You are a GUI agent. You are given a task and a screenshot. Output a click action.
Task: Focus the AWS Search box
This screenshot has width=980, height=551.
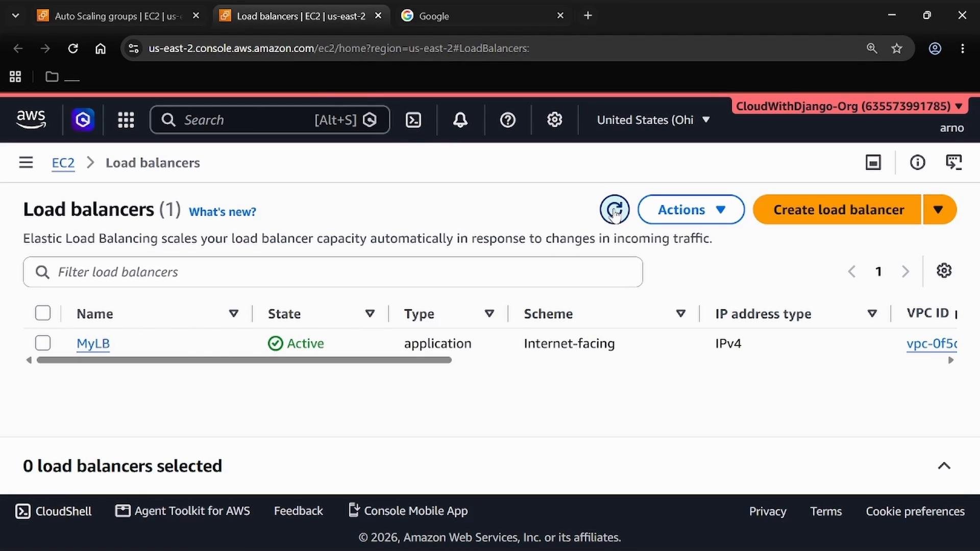(x=270, y=120)
